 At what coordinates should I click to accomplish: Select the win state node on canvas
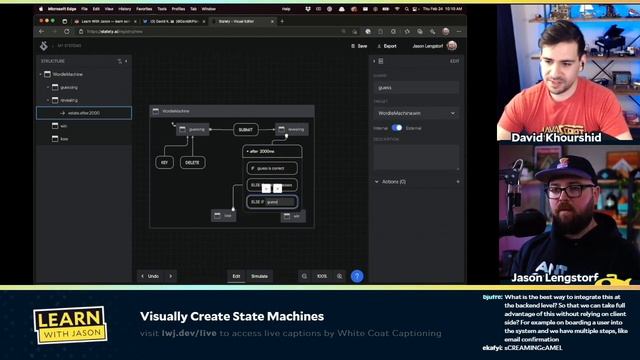point(293,216)
